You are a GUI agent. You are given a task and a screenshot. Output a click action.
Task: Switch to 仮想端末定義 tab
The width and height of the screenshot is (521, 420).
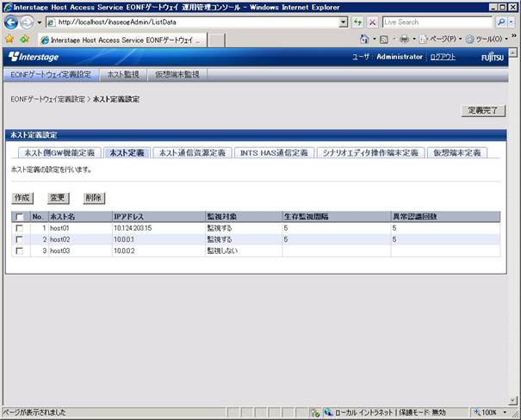[x=457, y=152]
